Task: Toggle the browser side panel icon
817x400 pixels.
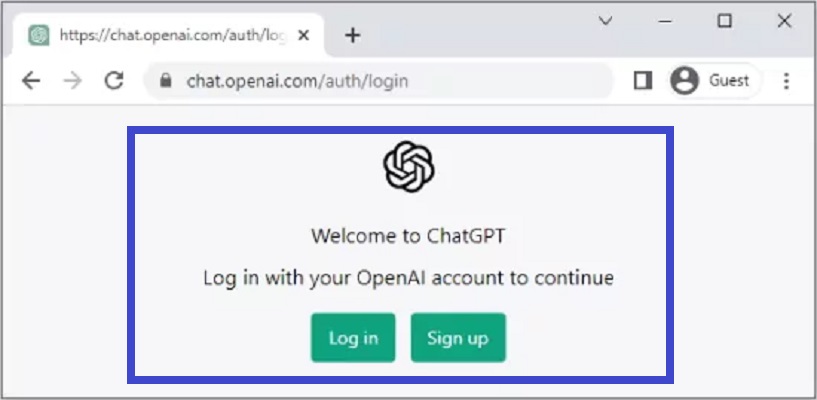Action: point(643,81)
